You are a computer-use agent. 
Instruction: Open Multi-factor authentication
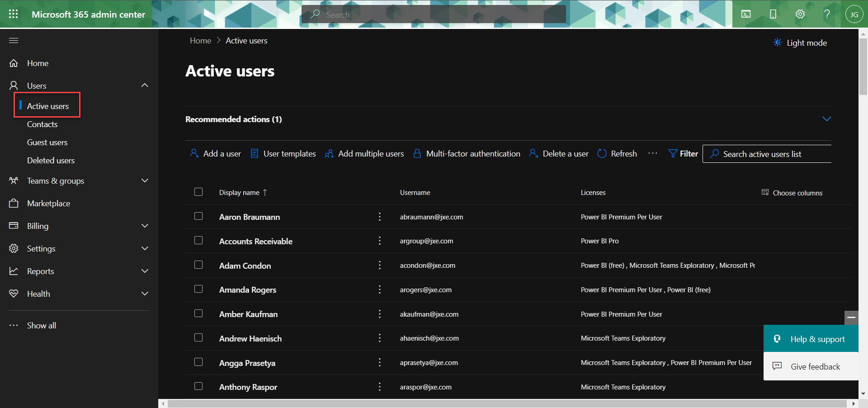[467, 154]
